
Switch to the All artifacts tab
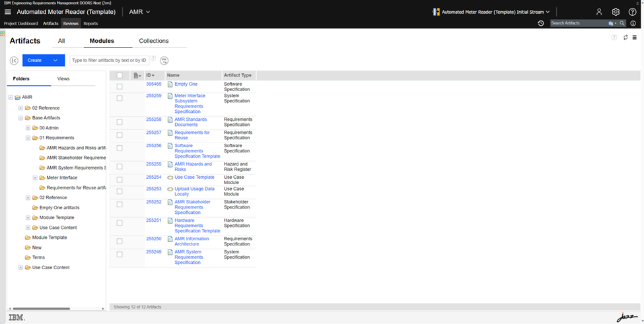click(x=61, y=41)
